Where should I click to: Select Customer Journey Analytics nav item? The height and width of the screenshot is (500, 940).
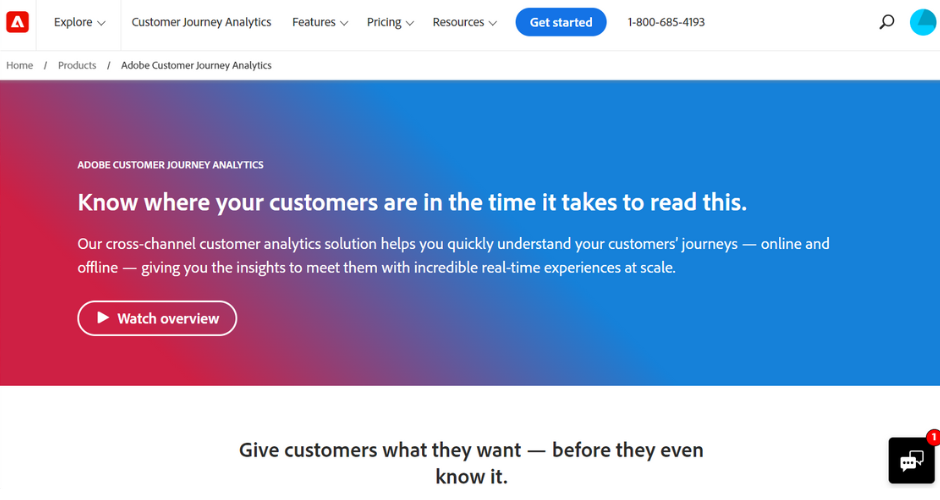[201, 22]
